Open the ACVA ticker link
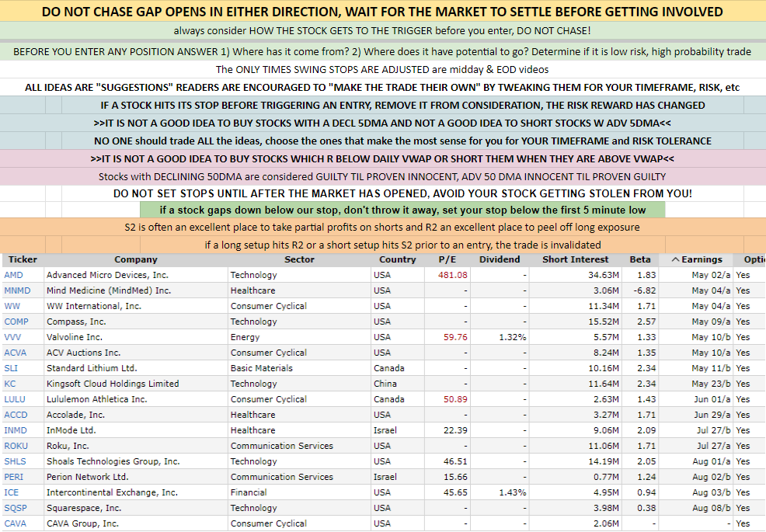Screen dimensions: 766x532 pos(15,353)
